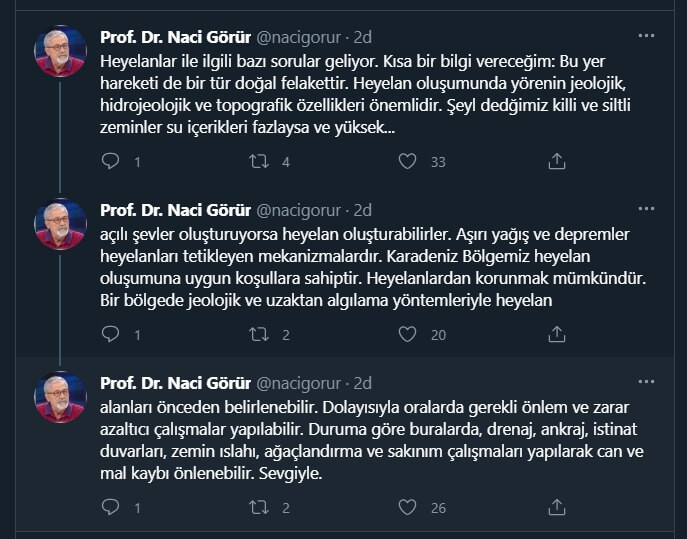Reply to the first tweet about Heyelanlar
The image size is (687, 539).
pyautogui.click(x=111, y=161)
